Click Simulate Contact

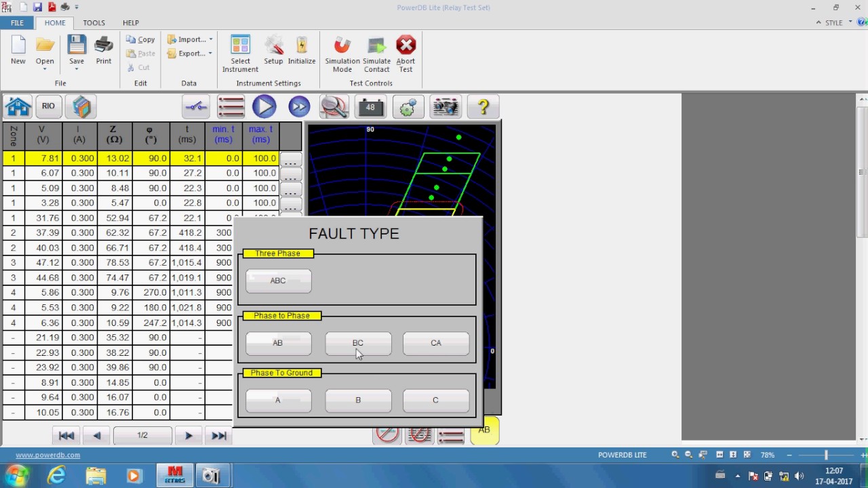(x=376, y=54)
